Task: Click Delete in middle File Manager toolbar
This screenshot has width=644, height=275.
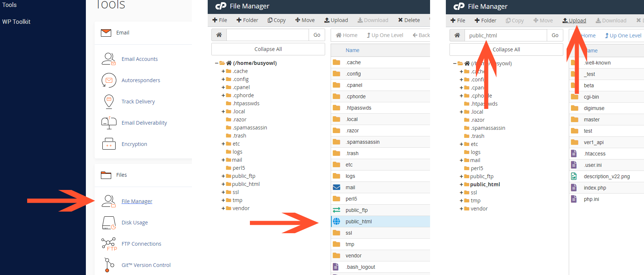Action: pyautogui.click(x=409, y=20)
